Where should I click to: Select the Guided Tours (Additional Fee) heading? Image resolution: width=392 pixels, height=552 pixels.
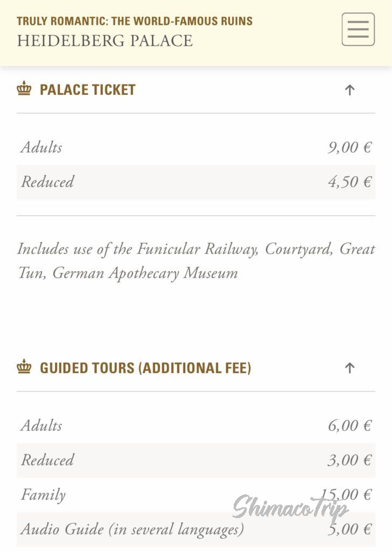pyautogui.click(x=145, y=368)
